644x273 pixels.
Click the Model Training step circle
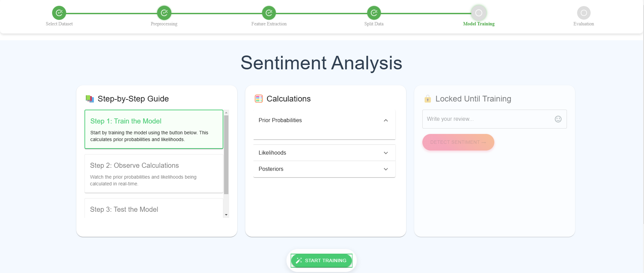(x=479, y=13)
